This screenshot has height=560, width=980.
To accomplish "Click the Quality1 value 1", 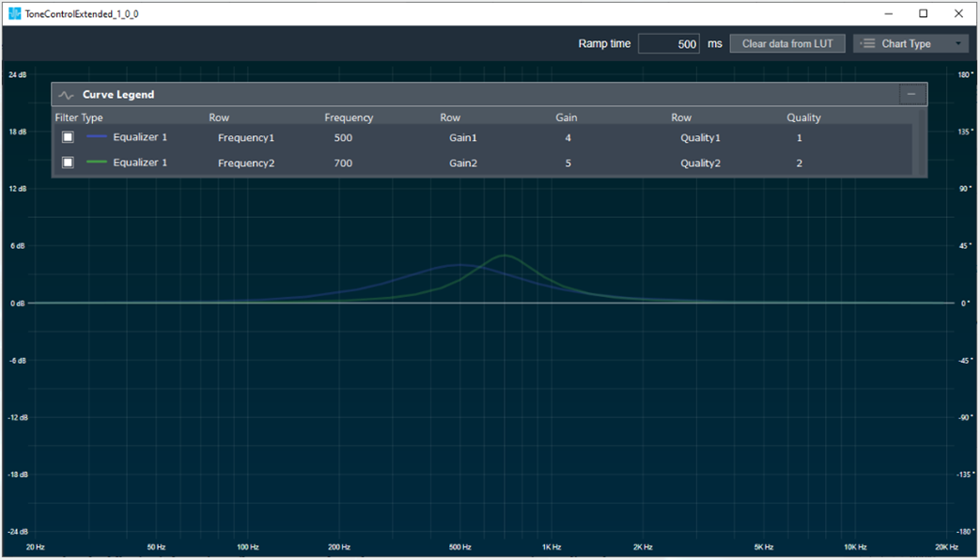I will [x=800, y=137].
